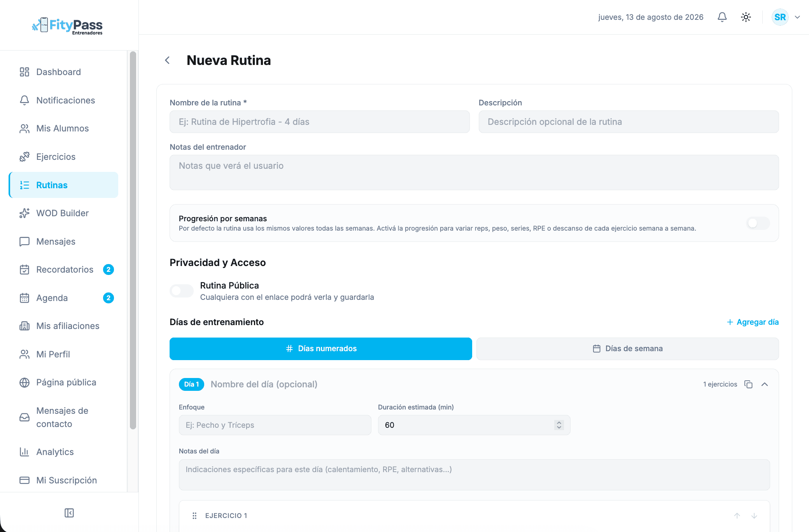
Task: Open Recordatorios in the sidebar menu
Action: tap(63, 269)
